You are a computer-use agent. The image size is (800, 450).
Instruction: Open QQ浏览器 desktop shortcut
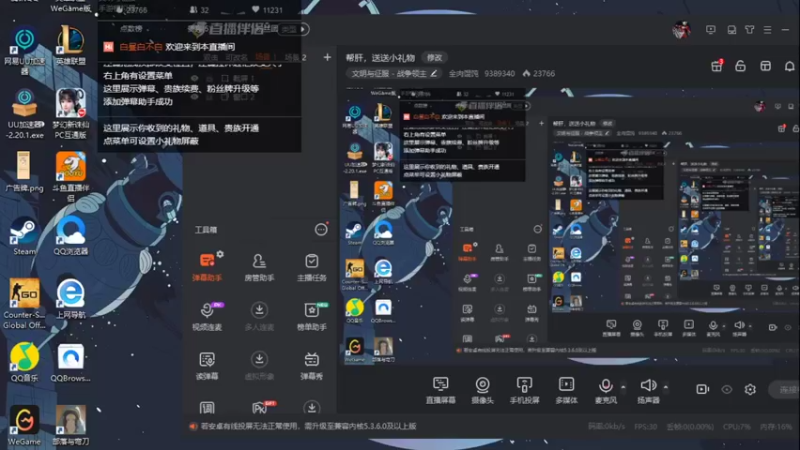[71, 236]
